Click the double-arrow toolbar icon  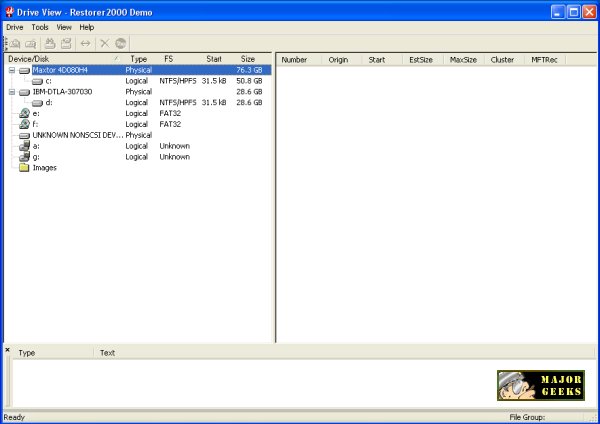tap(85, 44)
